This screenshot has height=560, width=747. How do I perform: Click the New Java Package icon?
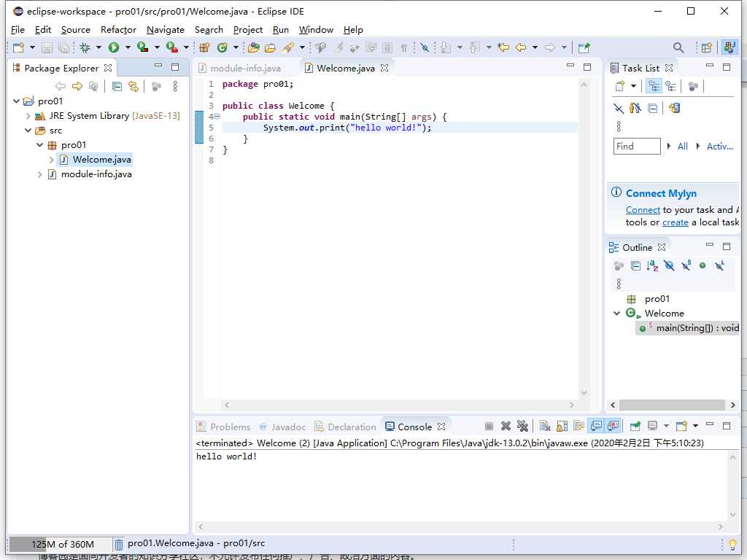[x=204, y=47]
